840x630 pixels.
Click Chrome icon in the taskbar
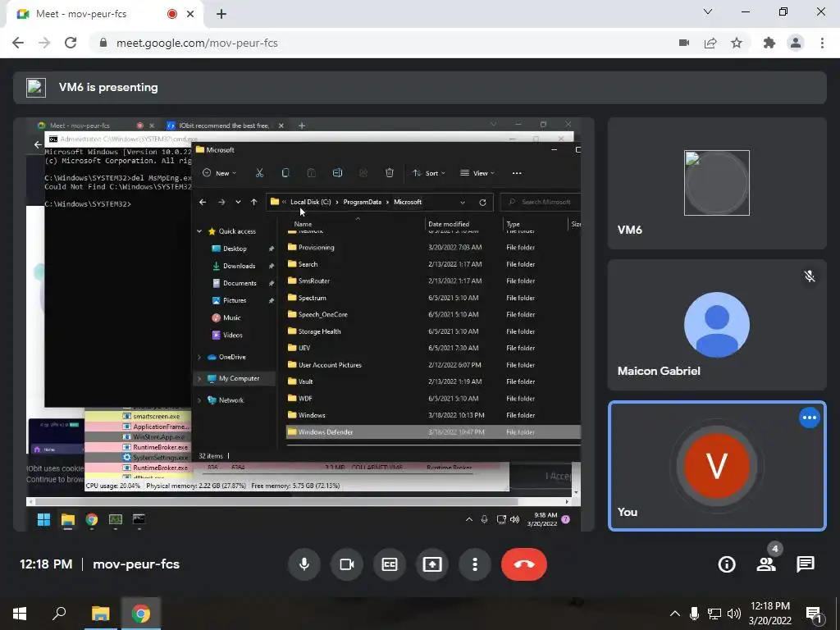click(x=141, y=614)
